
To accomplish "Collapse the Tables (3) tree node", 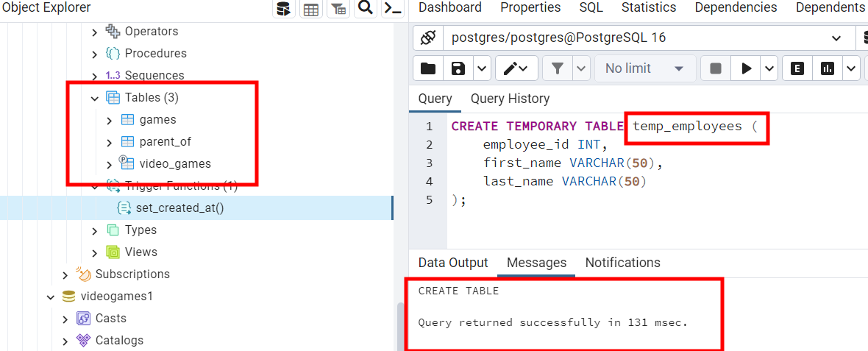I will pyautogui.click(x=94, y=98).
